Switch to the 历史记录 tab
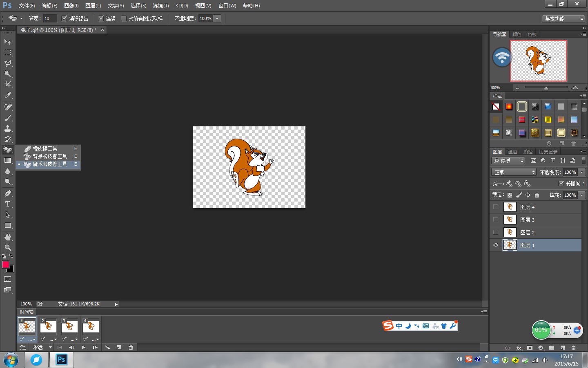This screenshot has height=368, width=588. point(548,152)
